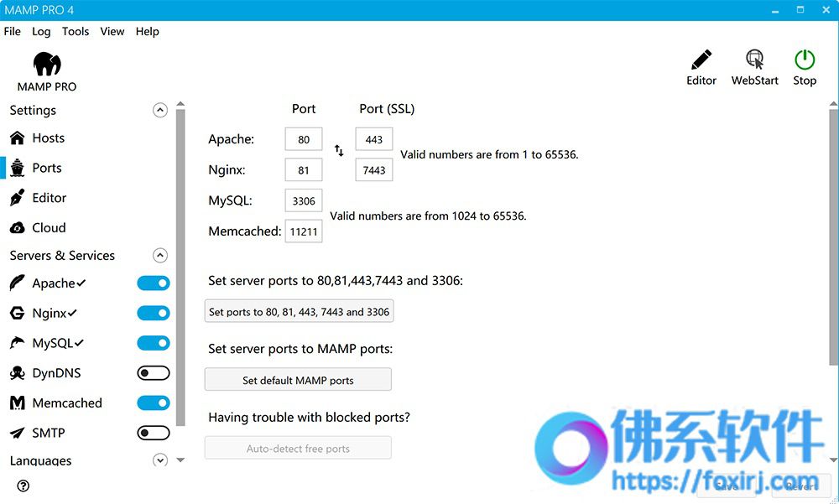Expand the Languages section

coord(160,460)
